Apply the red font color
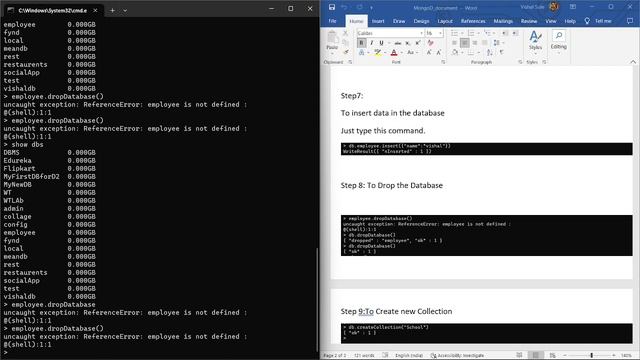The height and width of the screenshot is (360, 640). click(x=394, y=53)
